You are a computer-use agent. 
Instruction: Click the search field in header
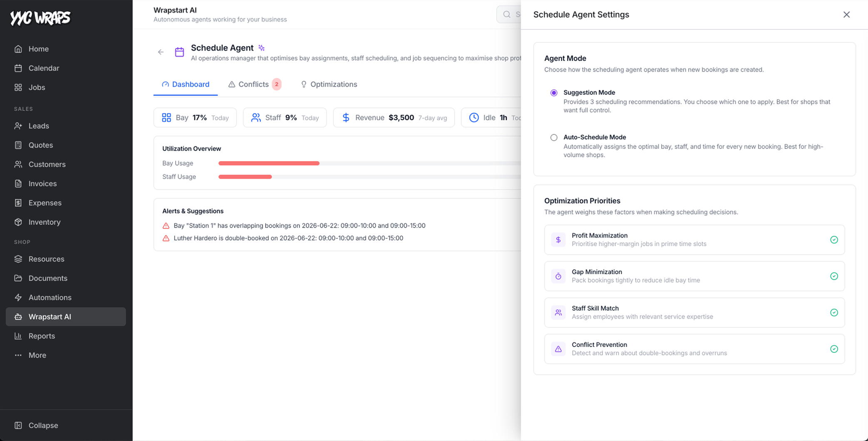(509, 14)
